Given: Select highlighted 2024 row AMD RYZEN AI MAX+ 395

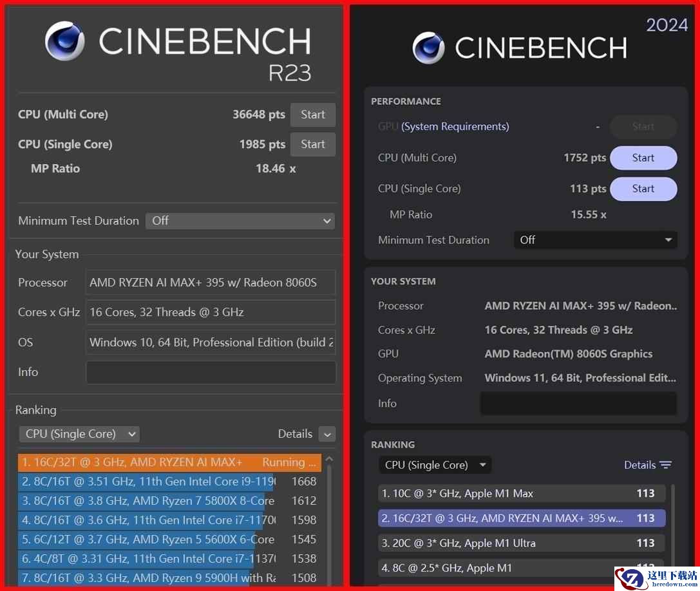Looking at the screenshot, I should click(522, 518).
